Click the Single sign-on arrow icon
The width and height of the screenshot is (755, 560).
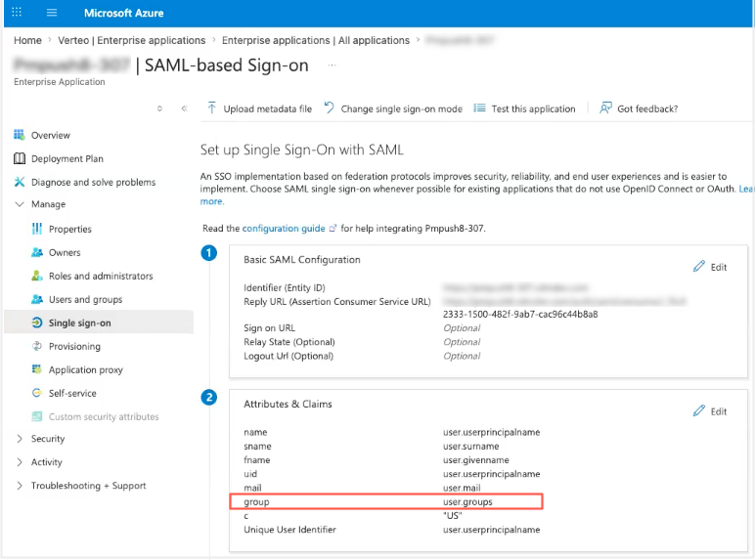point(37,323)
